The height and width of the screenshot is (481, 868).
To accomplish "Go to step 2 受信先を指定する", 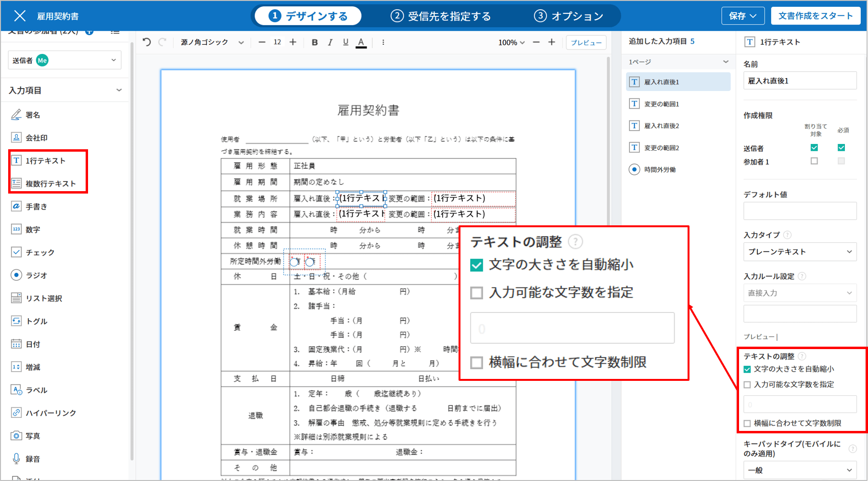I will (441, 16).
